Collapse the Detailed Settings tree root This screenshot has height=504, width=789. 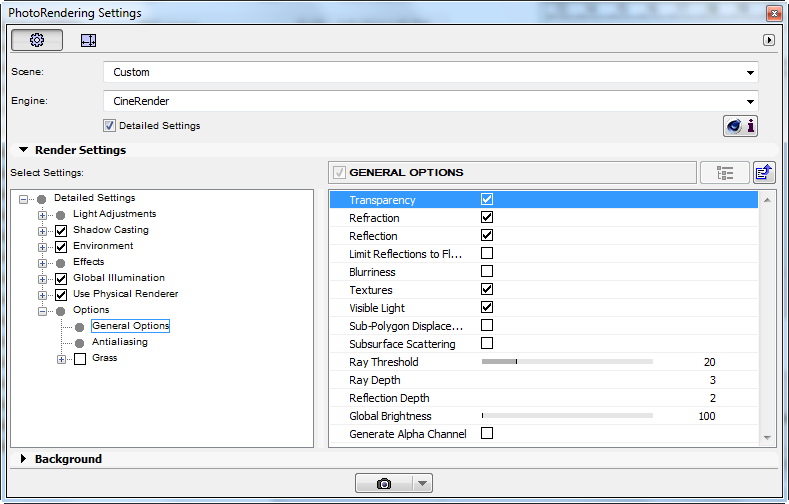click(x=23, y=199)
